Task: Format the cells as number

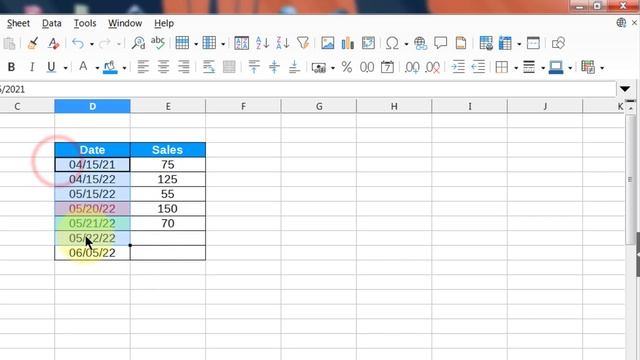Action: click(367, 67)
